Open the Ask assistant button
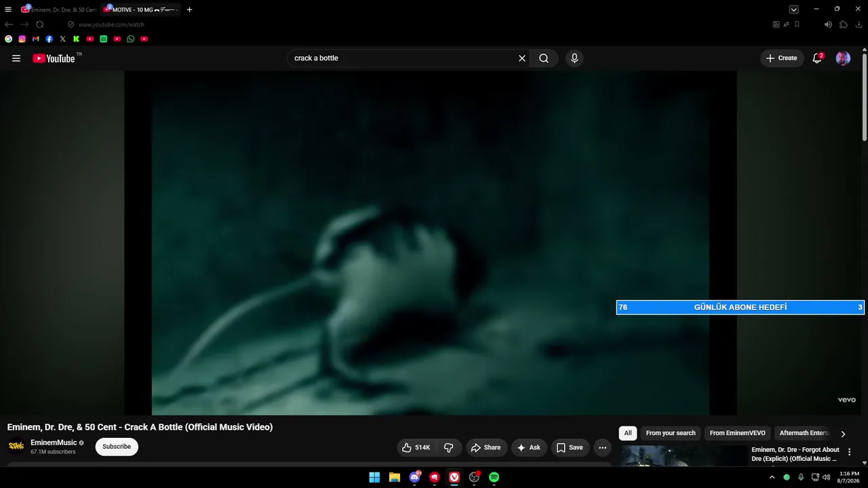Image resolution: width=868 pixels, height=488 pixels. [529, 447]
